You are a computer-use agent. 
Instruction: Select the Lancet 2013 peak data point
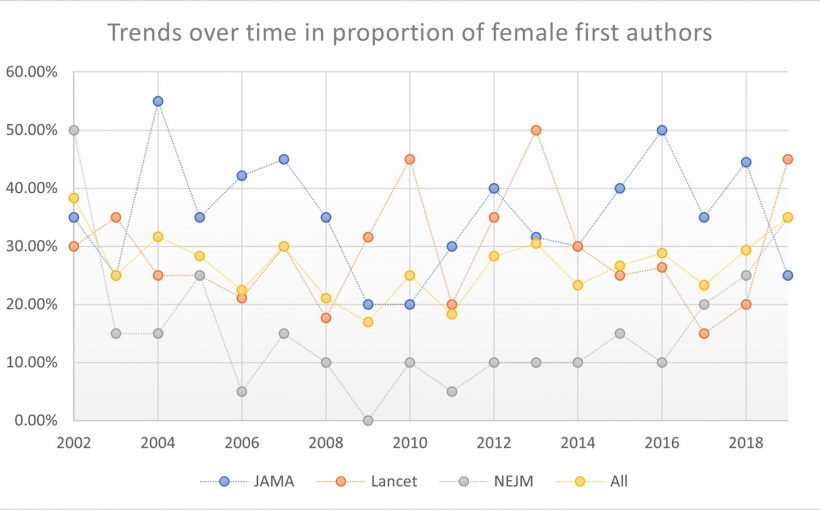536,130
